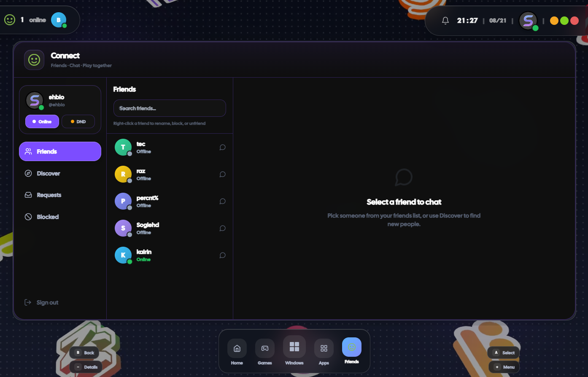Set status to DND

(x=78, y=121)
